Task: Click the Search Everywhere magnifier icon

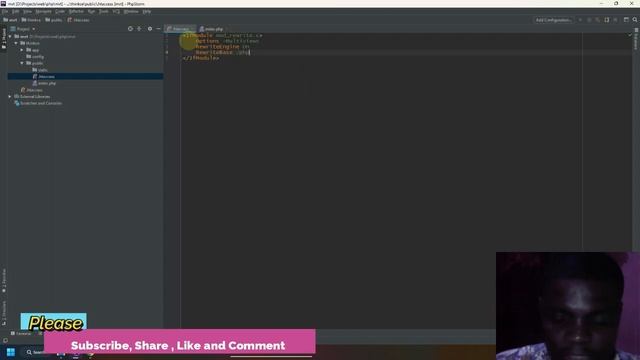Action: [635, 20]
